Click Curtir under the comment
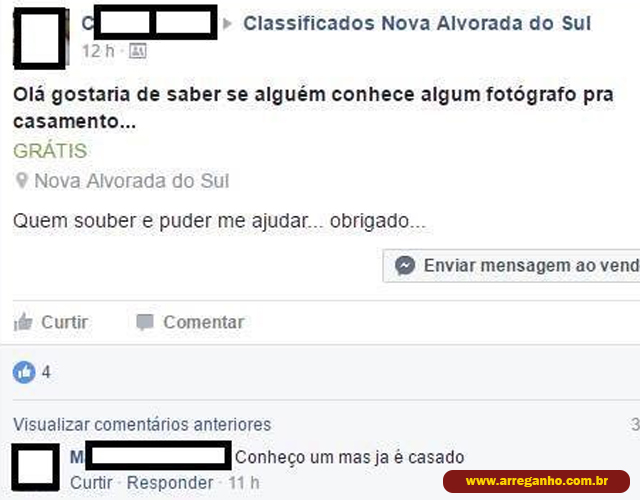The image size is (640, 500). tap(91, 483)
